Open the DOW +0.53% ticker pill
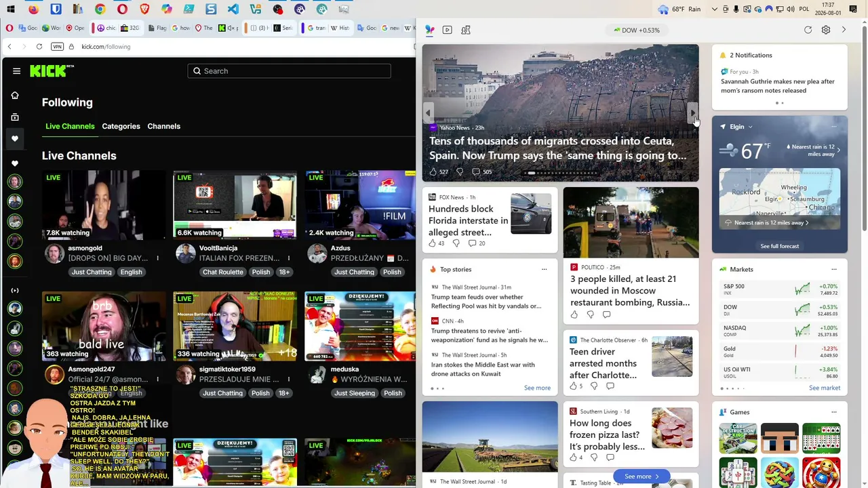 point(637,30)
